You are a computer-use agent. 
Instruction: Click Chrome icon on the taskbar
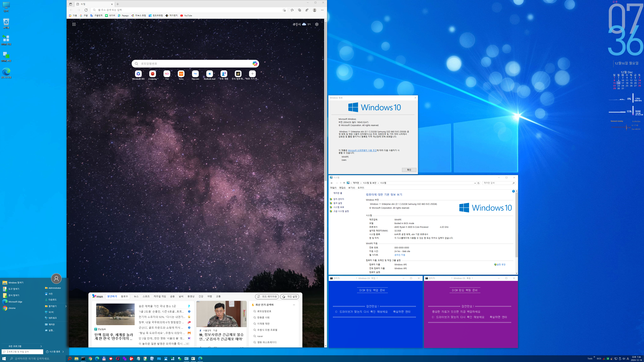90,358
